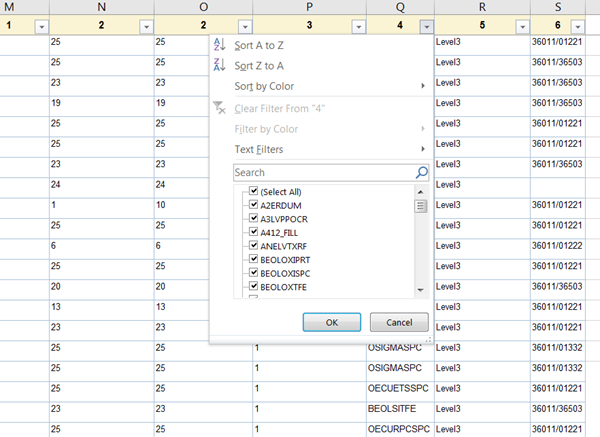The height and width of the screenshot is (437, 600).
Task: Click the filter list scrollbar down arrow
Action: coord(421,291)
